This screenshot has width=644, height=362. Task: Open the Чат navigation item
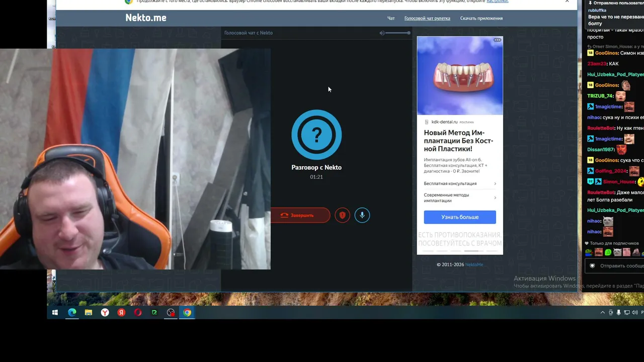[391, 18]
